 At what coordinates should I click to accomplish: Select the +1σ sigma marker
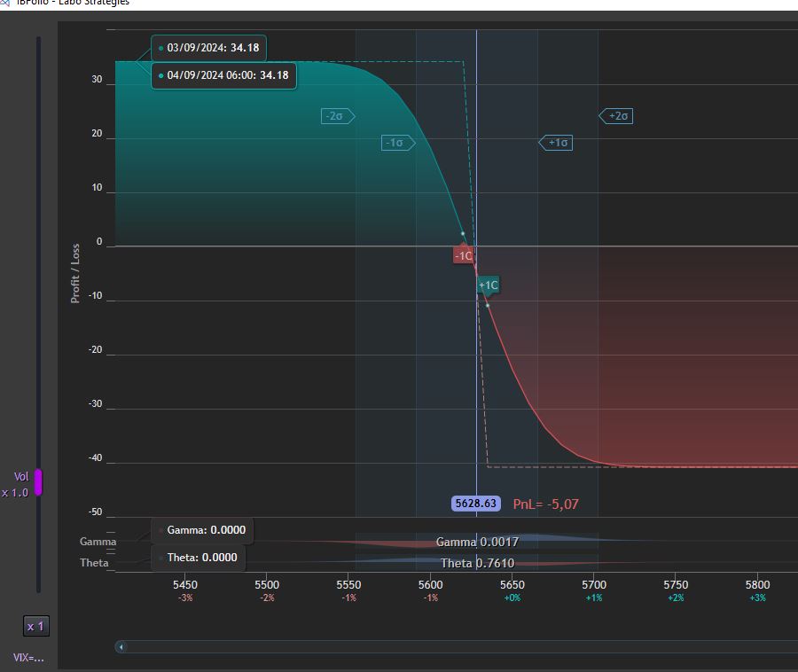point(555,143)
